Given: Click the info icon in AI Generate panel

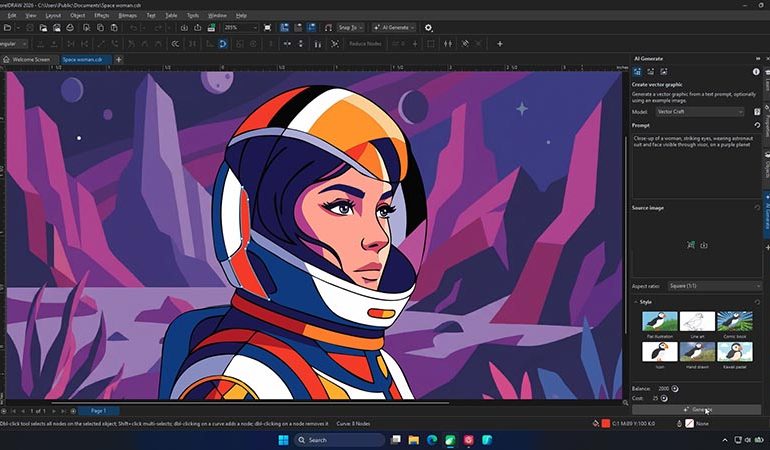Looking at the screenshot, I should coord(756,72).
